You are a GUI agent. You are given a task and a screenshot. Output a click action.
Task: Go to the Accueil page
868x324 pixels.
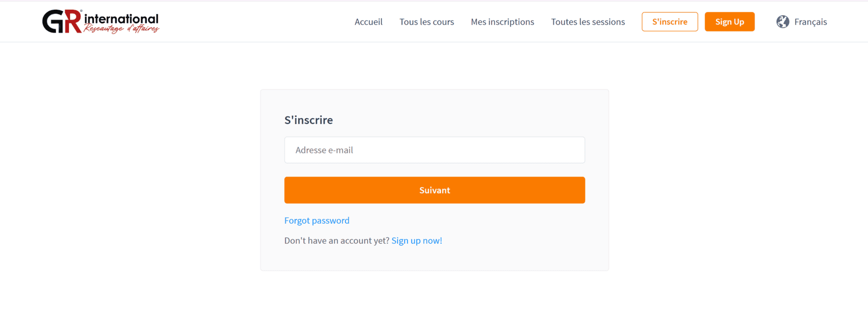tap(368, 22)
